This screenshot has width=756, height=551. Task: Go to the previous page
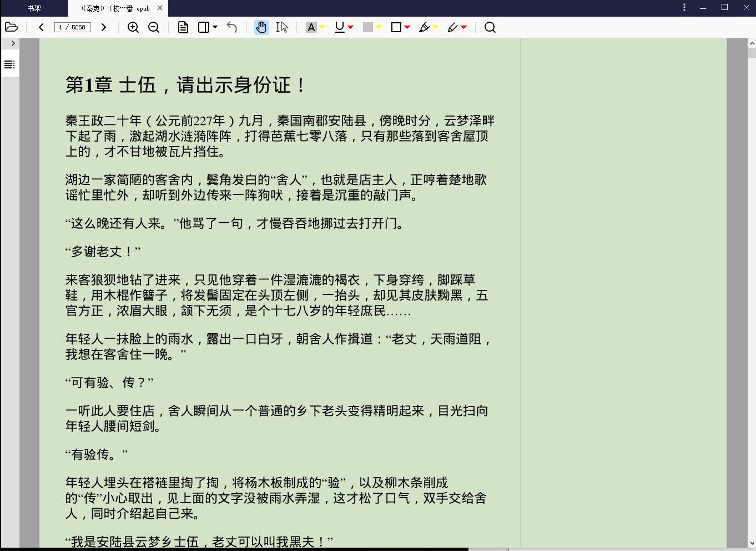coord(41,27)
